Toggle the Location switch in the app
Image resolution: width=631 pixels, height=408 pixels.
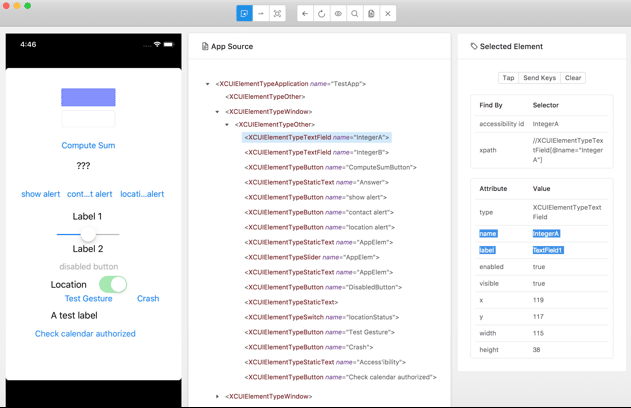[112, 285]
